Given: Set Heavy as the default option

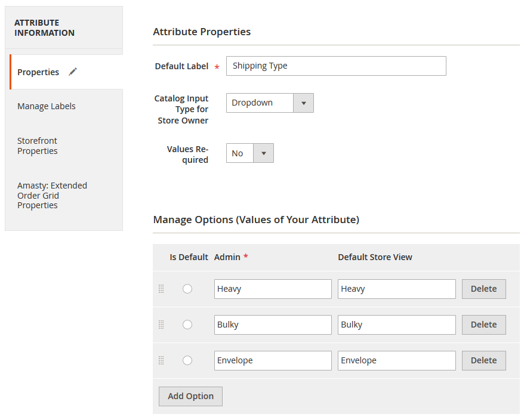Looking at the screenshot, I should tap(187, 289).
